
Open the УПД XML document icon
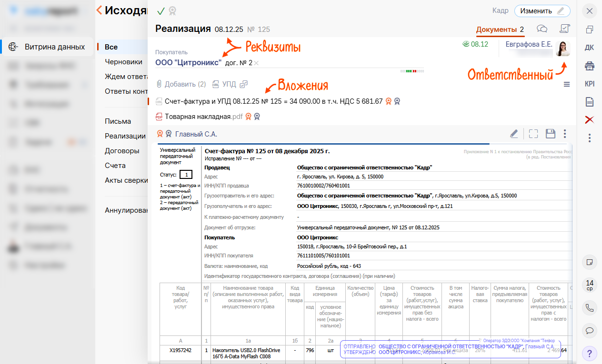(216, 84)
